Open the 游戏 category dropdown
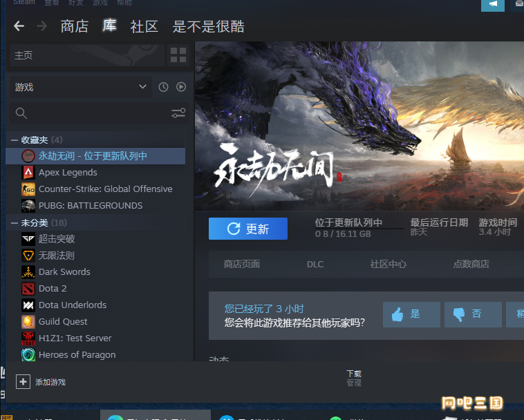Image resolution: width=524 pixels, height=420 pixels. tap(81, 87)
